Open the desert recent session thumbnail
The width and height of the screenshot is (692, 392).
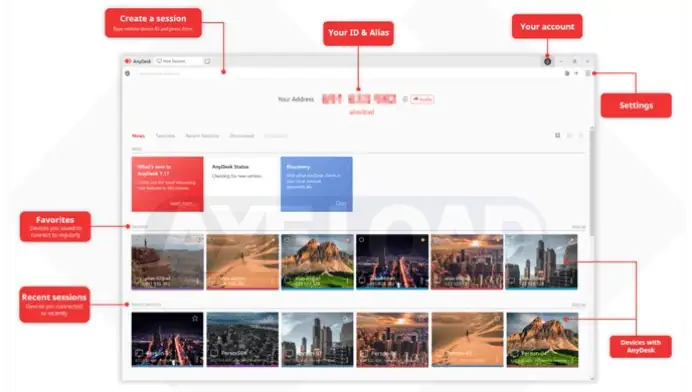click(467, 339)
